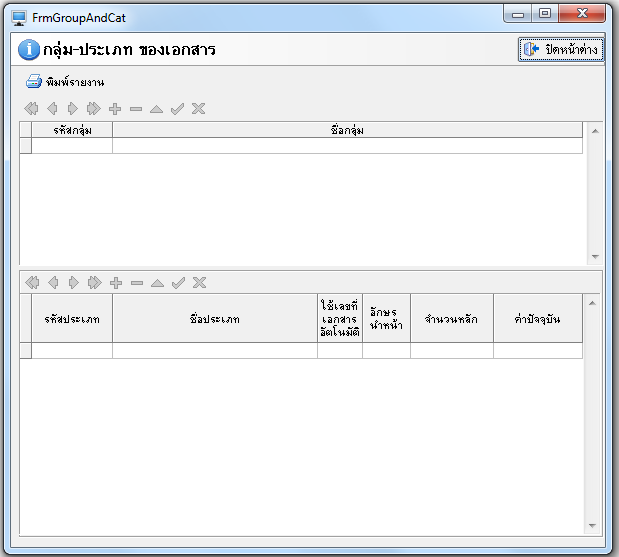Click empty ค่าปัจจุบัน cell in category grid
Viewport: 619px width, 557px height.
point(538,351)
